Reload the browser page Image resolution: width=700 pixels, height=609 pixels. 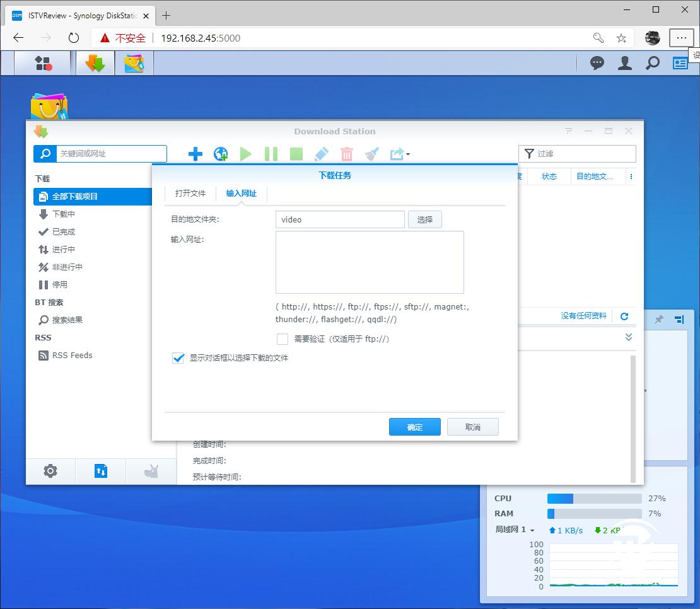click(x=74, y=38)
